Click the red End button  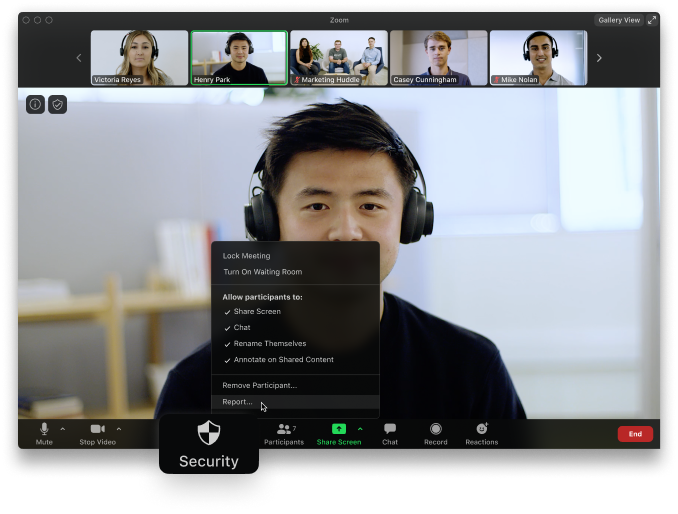pyautogui.click(x=635, y=434)
